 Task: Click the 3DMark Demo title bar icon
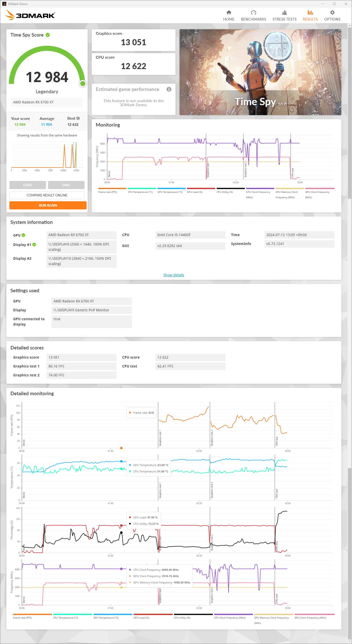(x=4, y=4)
